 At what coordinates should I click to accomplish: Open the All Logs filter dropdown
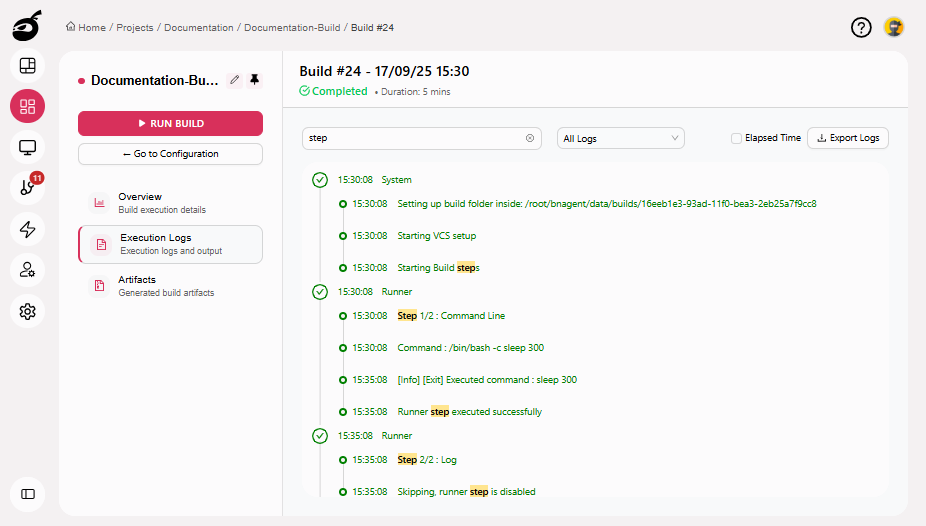pos(620,138)
